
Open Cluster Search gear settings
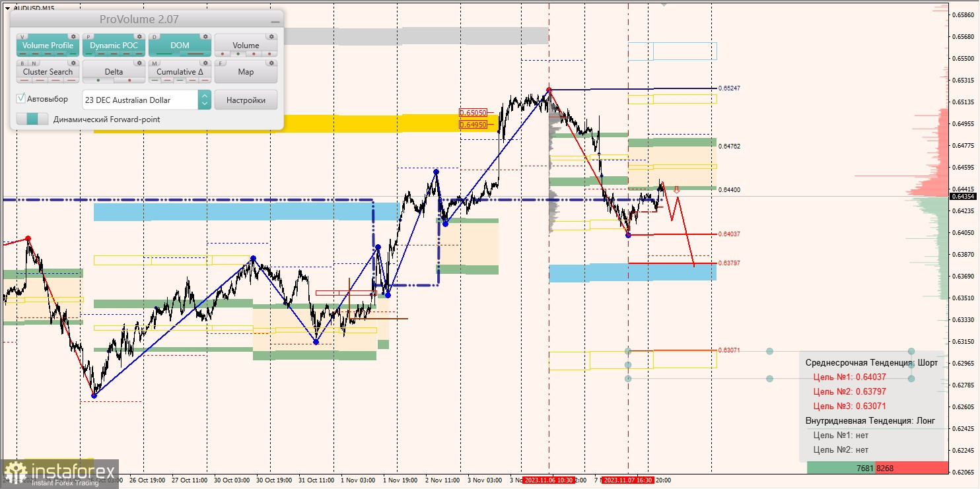73,63
